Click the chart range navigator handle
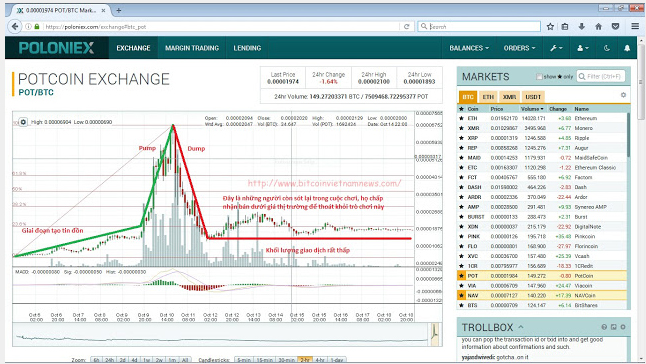The height and width of the screenshot is (364, 646). click(x=434, y=334)
